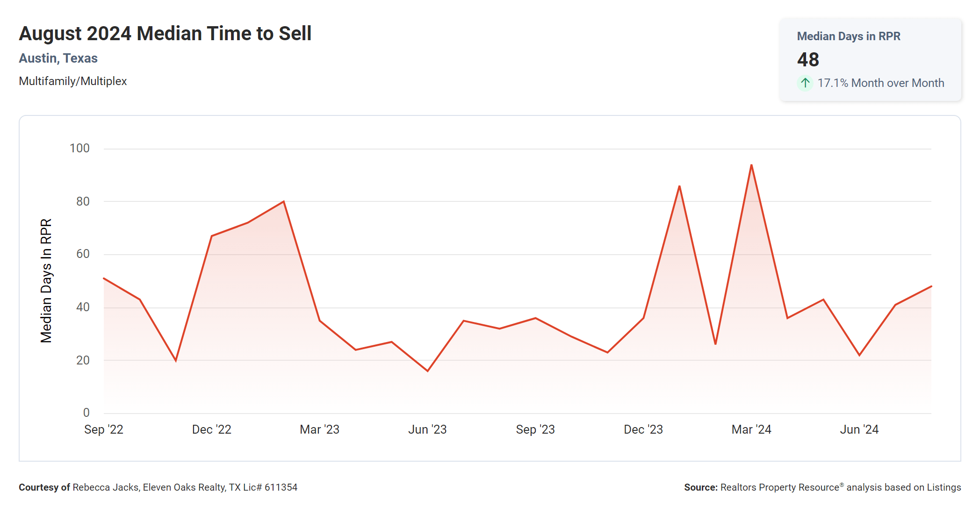Image resolution: width=980 pixels, height=514 pixels.
Task: Choose the "Jun '24" x-axis label
Action: [x=859, y=429]
